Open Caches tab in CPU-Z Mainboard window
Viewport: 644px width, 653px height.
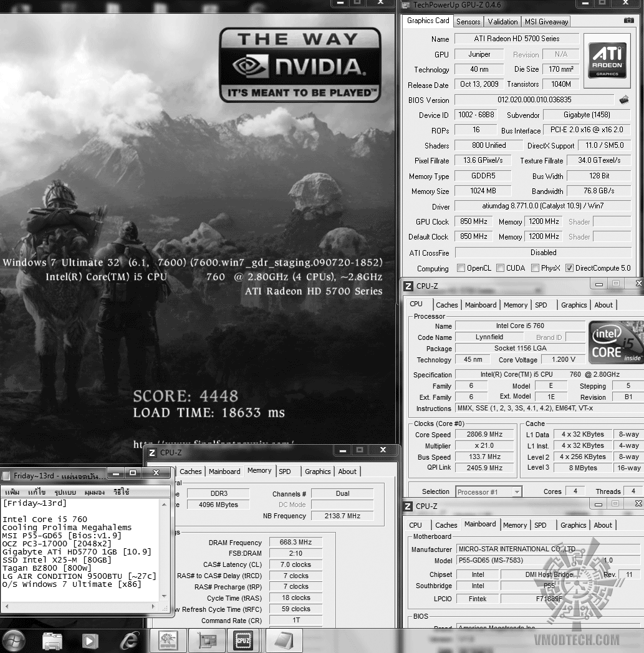pos(446,525)
